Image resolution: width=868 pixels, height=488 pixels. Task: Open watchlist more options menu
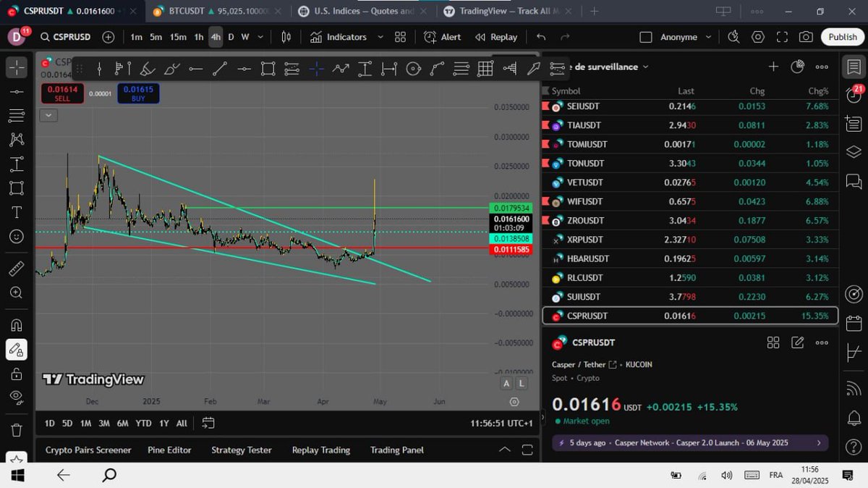tap(822, 67)
